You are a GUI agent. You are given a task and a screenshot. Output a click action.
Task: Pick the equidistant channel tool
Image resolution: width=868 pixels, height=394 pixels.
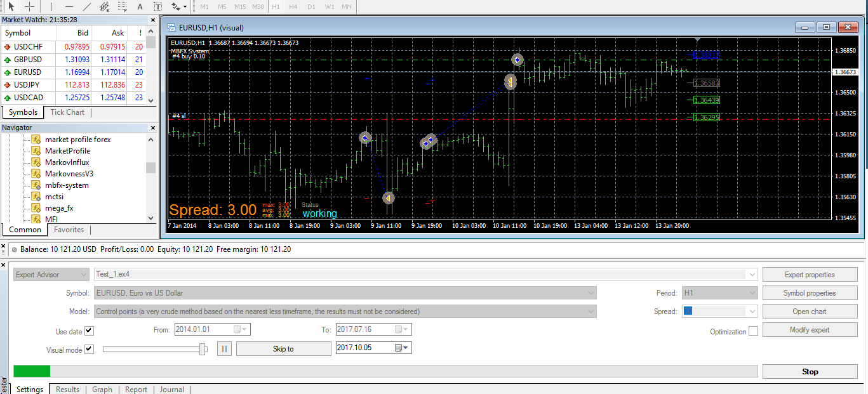coord(105,6)
